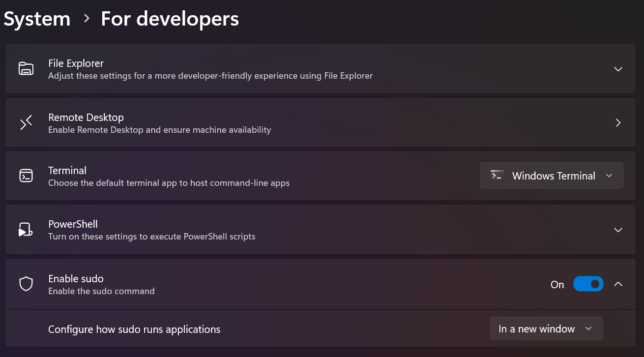Click the Enable sudo shield icon
Viewport: 644px width, 357px height.
(26, 284)
